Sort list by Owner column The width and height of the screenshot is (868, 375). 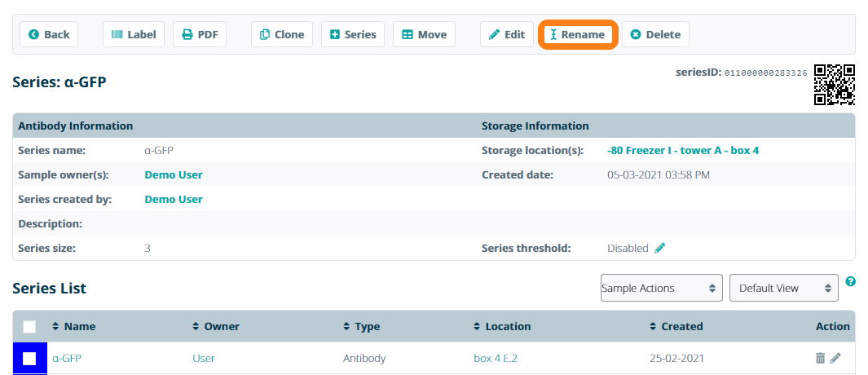point(221,326)
